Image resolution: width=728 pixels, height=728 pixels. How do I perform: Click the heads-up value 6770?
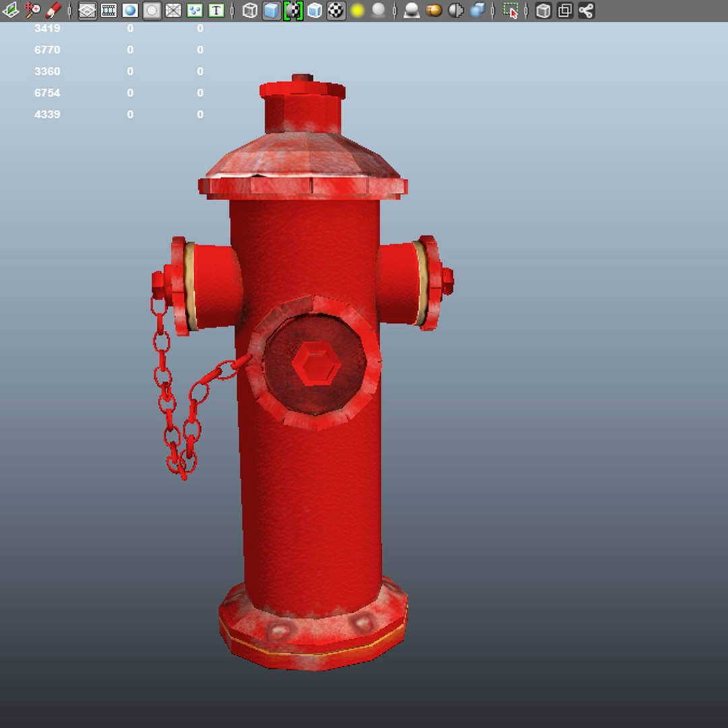pyautogui.click(x=47, y=50)
